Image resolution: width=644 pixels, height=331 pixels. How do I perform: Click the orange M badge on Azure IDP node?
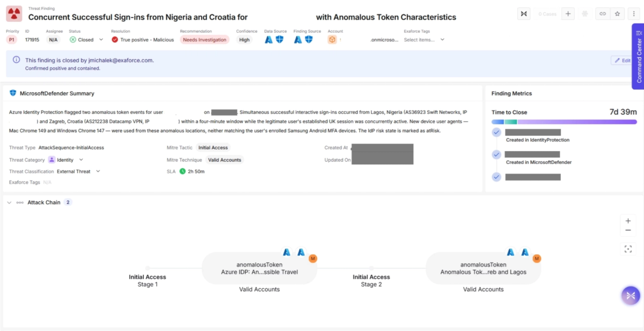pyautogui.click(x=313, y=258)
